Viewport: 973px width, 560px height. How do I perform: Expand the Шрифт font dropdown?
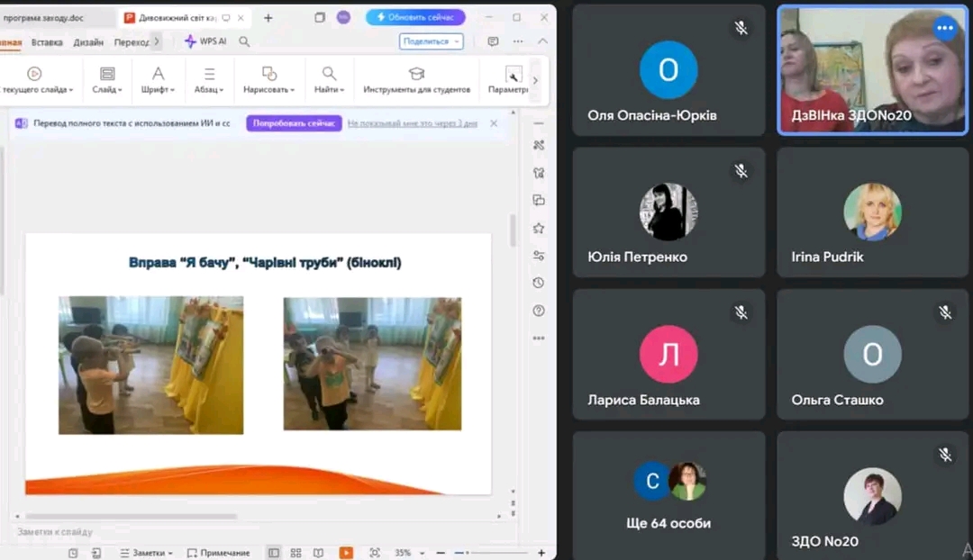coord(158,79)
